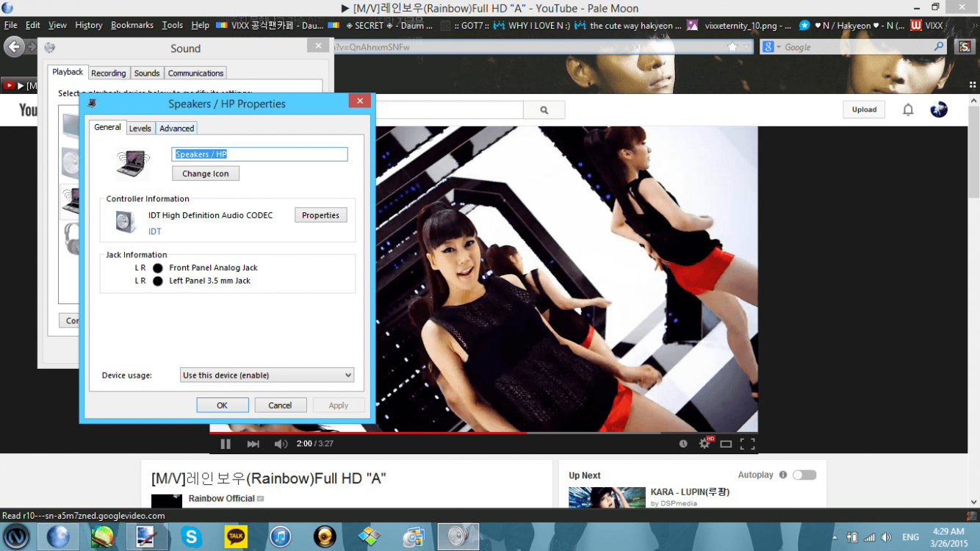Enter fullscreen in the video player

[x=747, y=444]
